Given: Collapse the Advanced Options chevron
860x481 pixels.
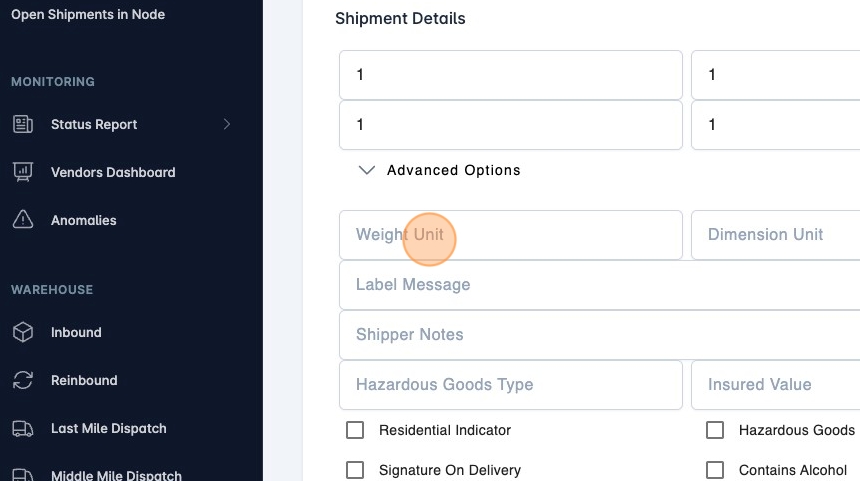Looking at the screenshot, I should [x=367, y=170].
